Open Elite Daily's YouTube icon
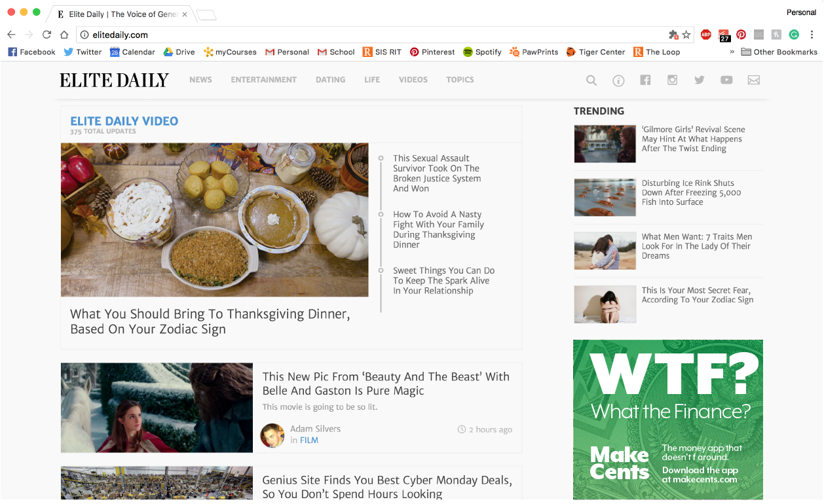Image resolution: width=824 pixels, height=504 pixels. tap(726, 80)
